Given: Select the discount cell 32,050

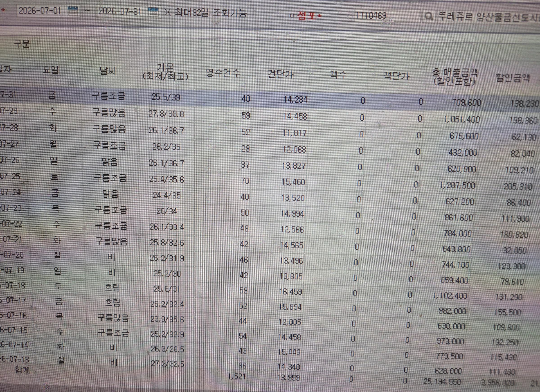Looking at the screenshot, I should pyautogui.click(x=515, y=250).
